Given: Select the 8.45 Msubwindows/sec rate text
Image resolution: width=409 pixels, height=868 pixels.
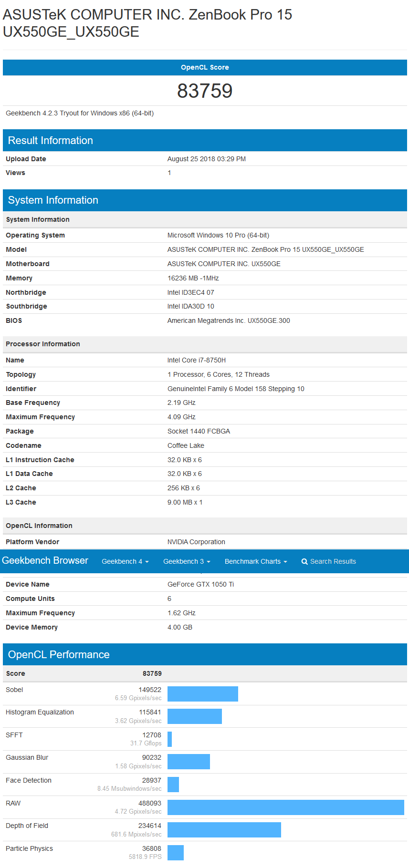Looking at the screenshot, I should (129, 788).
